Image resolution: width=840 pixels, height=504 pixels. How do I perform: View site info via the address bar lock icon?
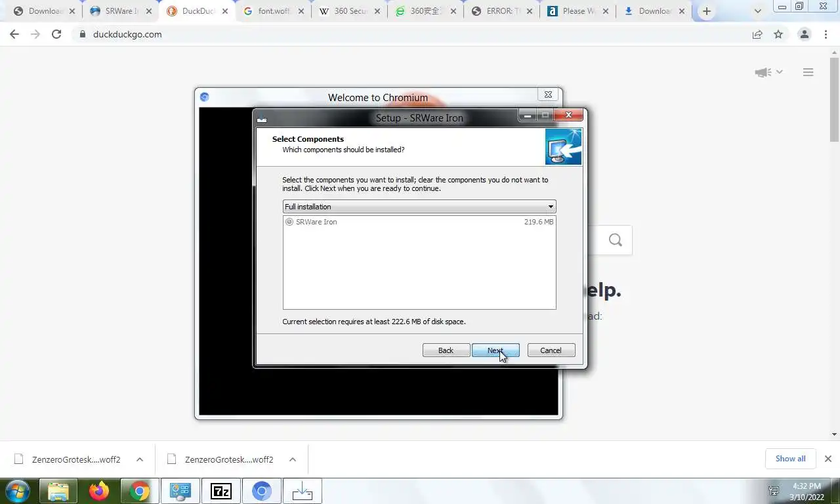(x=83, y=34)
